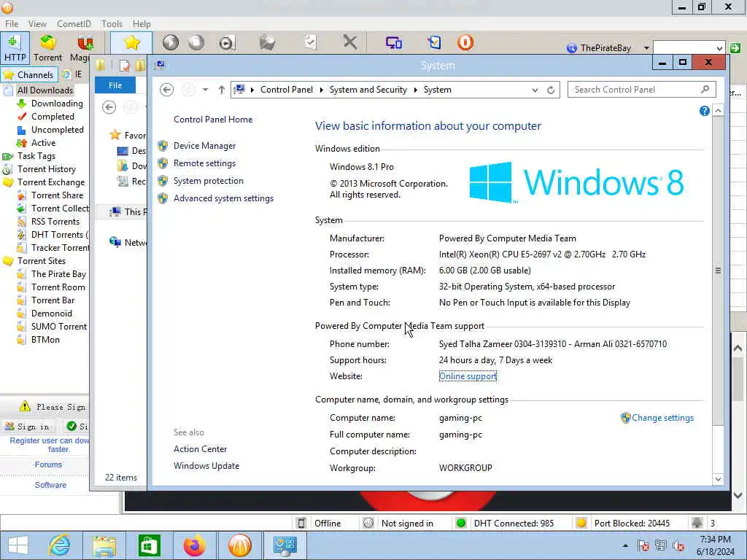Open the View menu
This screenshot has width=747, height=560.
coord(37,24)
